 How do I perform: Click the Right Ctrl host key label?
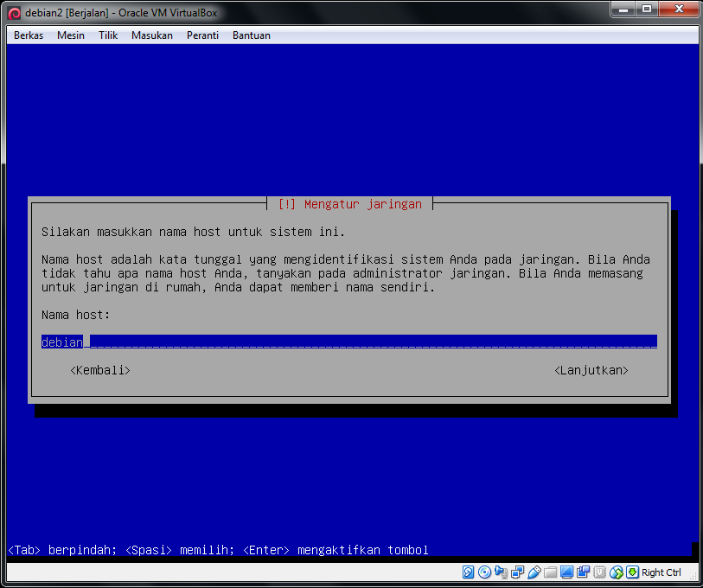coord(661,572)
